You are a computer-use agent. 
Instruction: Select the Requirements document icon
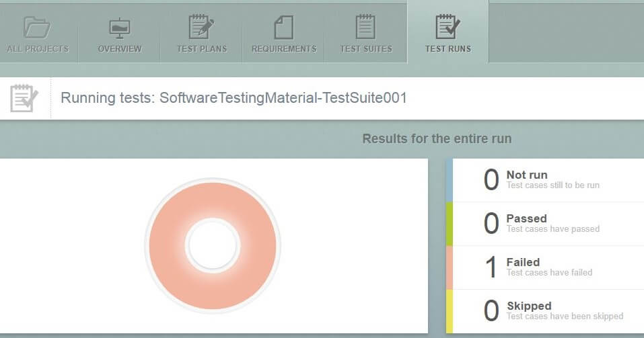(x=284, y=28)
